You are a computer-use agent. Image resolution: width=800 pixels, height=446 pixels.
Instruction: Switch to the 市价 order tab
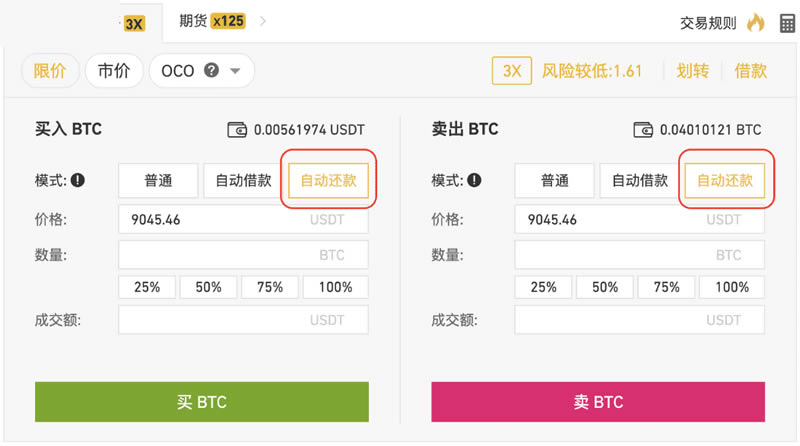[114, 71]
